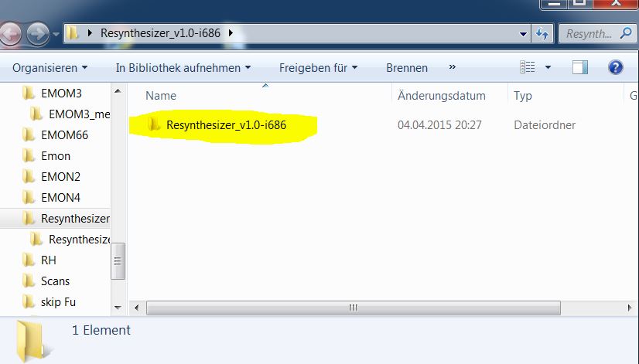This screenshot has width=639, height=364.
Task: Click the search magnifier icon
Action: point(627,33)
